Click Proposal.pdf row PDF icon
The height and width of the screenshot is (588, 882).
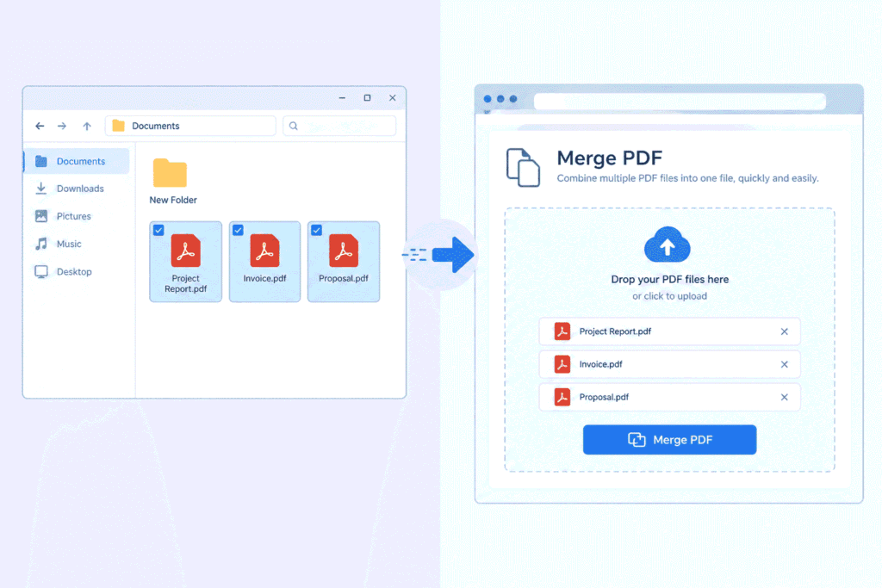click(x=562, y=398)
